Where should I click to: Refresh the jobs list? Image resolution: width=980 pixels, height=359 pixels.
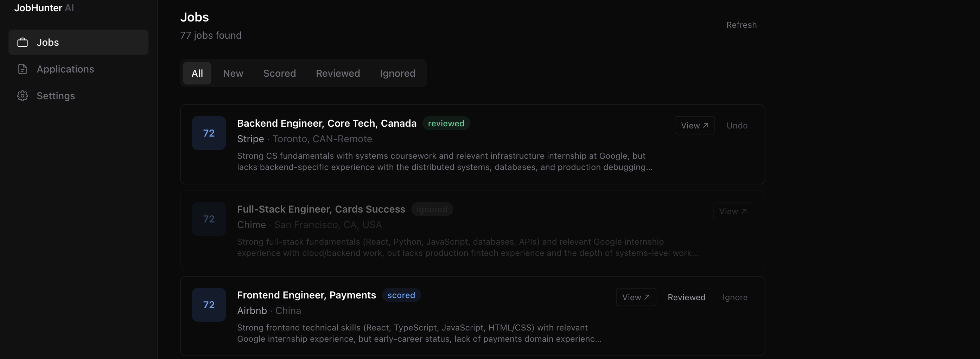pos(741,25)
